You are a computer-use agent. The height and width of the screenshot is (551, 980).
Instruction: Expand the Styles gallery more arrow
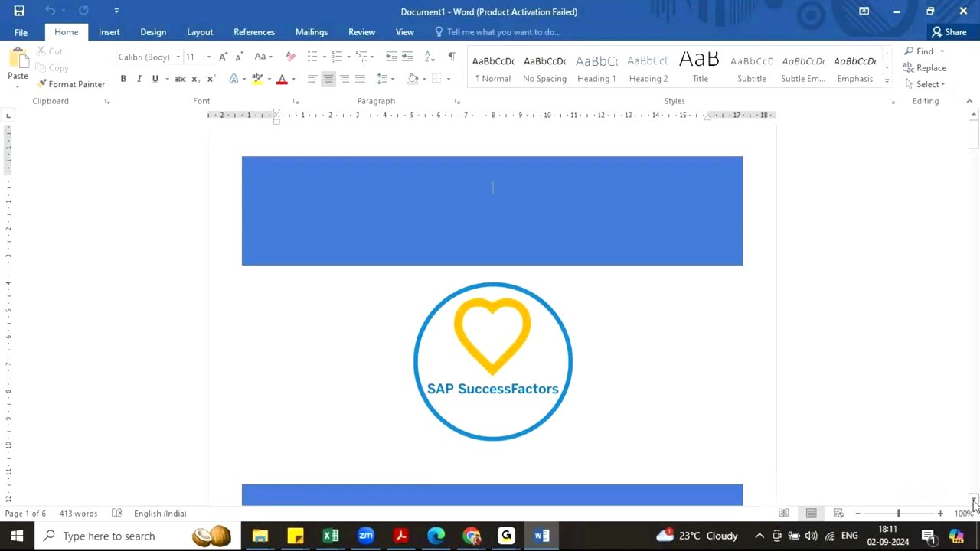click(887, 80)
